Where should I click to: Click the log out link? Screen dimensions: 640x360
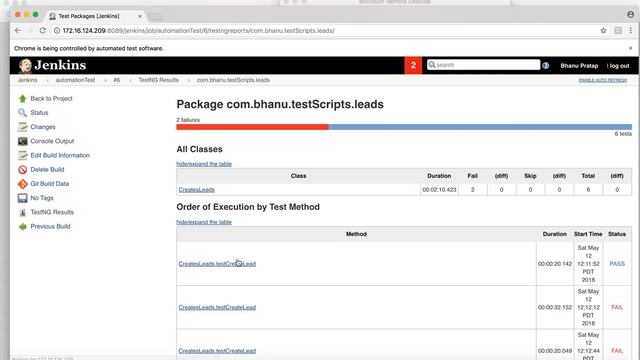[619, 66]
